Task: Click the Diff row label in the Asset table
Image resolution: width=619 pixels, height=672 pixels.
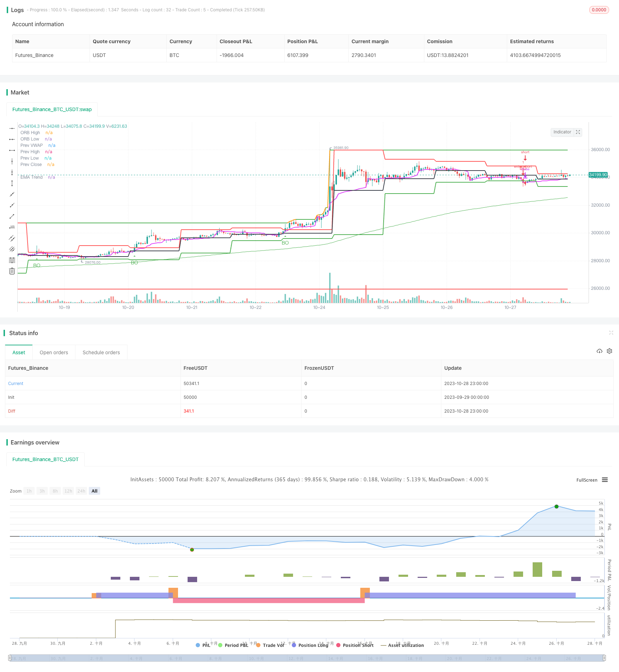Action: point(12,411)
